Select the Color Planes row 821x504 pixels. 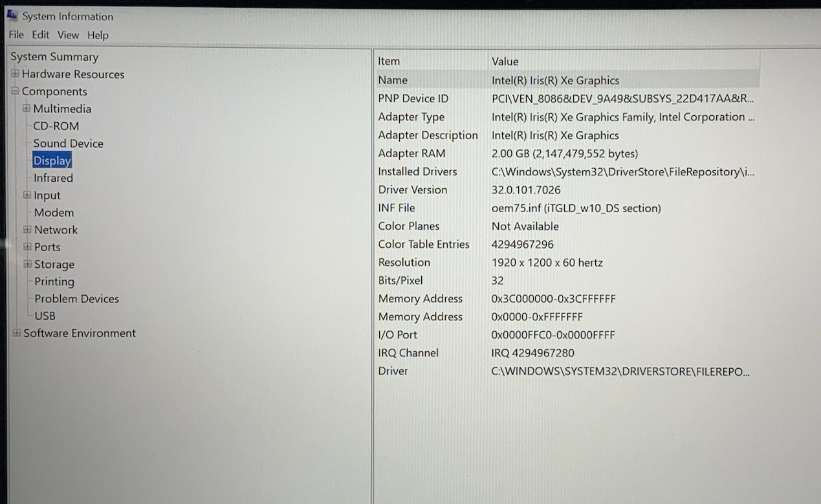point(567,226)
